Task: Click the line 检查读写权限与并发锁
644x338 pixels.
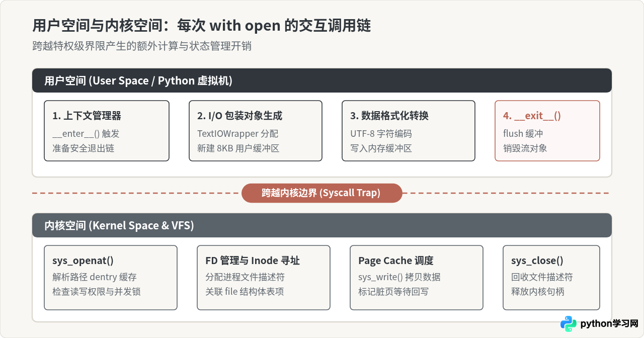Action: click(x=96, y=291)
